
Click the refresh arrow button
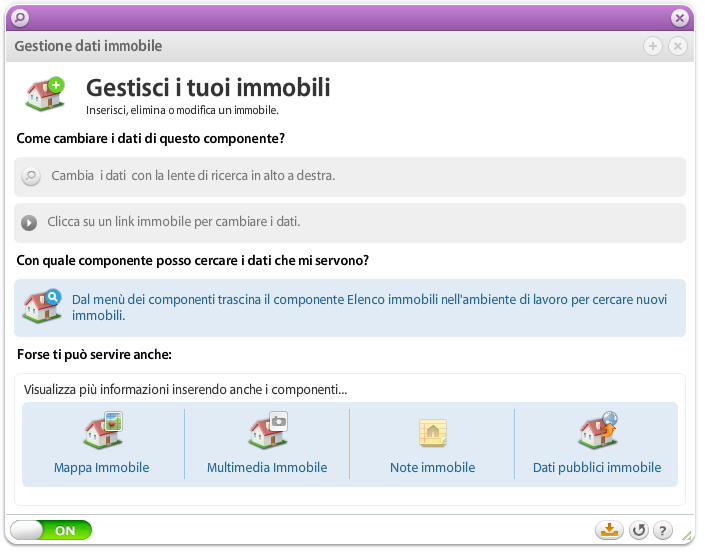(638, 531)
